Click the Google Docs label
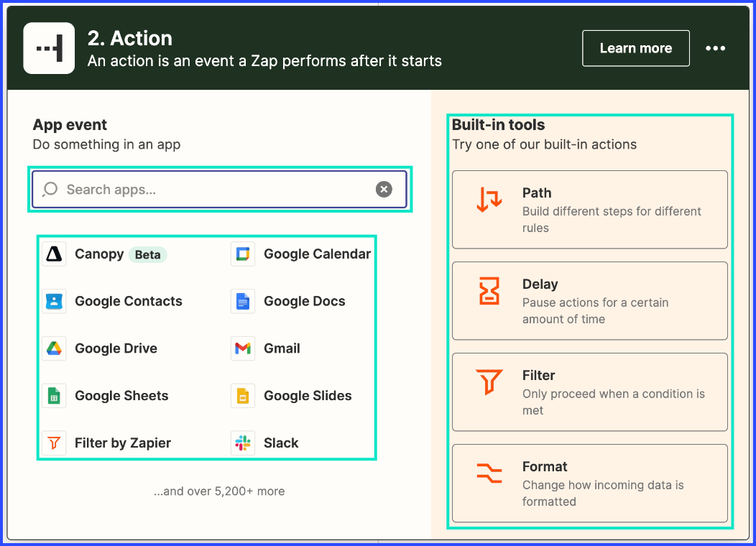The height and width of the screenshot is (546, 756). click(x=305, y=301)
